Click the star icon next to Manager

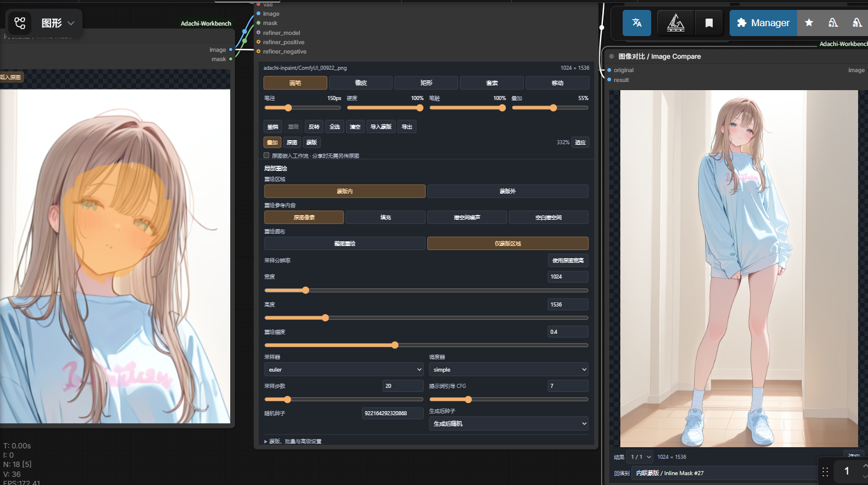809,23
